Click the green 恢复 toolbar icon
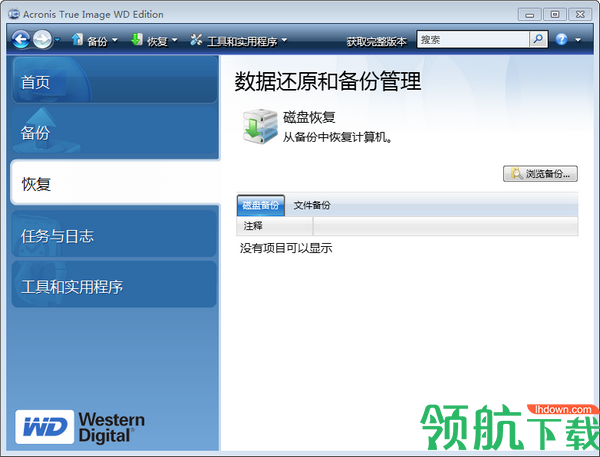The image size is (600, 457). (x=137, y=39)
